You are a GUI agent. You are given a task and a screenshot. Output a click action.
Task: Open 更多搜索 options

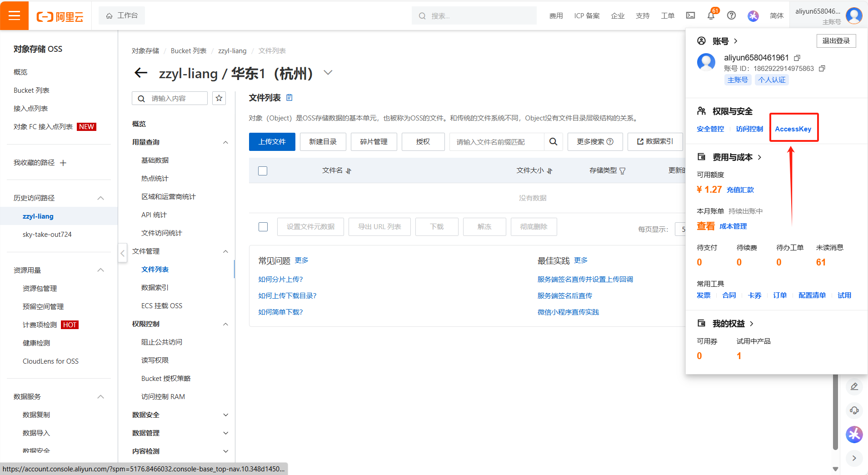coord(595,142)
